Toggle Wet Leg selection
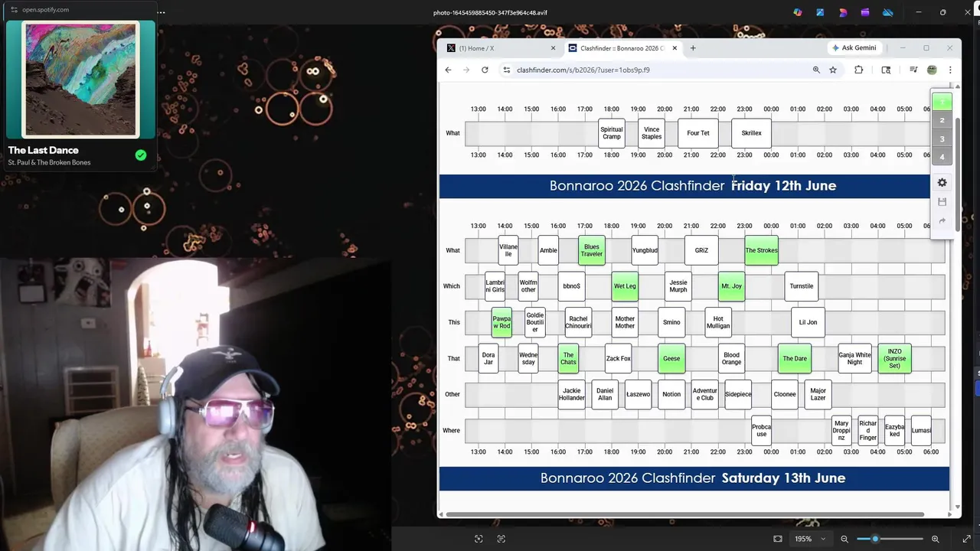Viewport: 980px width, 551px height. (625, 286)
